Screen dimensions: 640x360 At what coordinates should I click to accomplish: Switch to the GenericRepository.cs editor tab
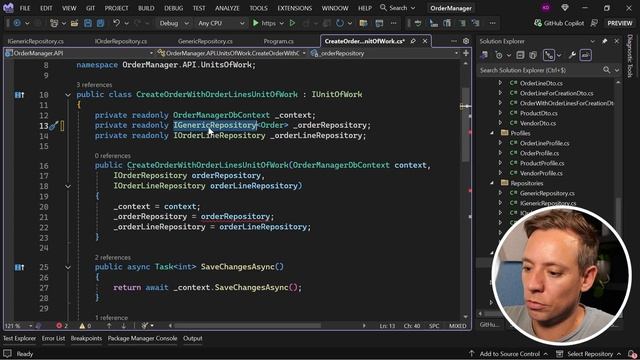coord(205,41)
